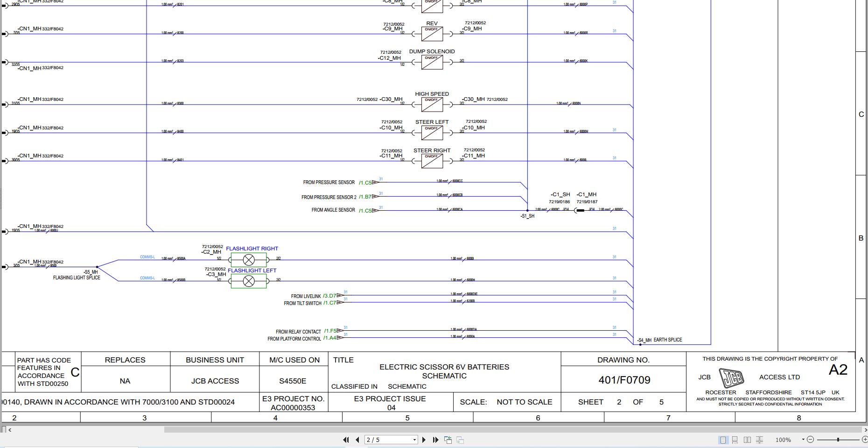Go to the first page
The width and height of the screenshot is (868, 448).
click(x=346, y=440)
